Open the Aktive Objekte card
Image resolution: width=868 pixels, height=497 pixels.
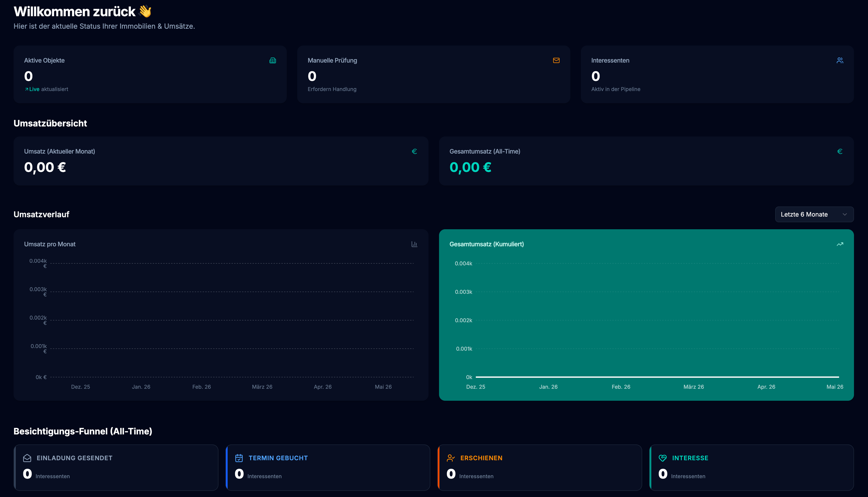(x=150, y=74)
